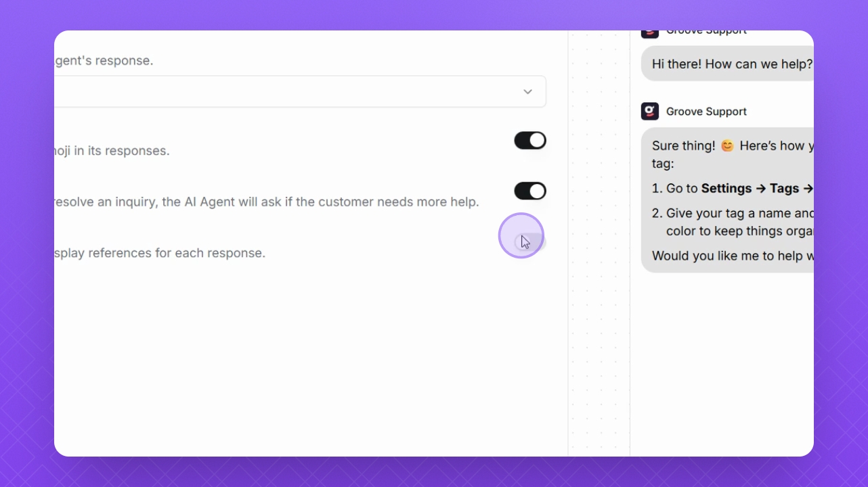
Task: Click the 'Hi there! How can we help?' message
Action: pyautogui.click(x=727, y=64)
